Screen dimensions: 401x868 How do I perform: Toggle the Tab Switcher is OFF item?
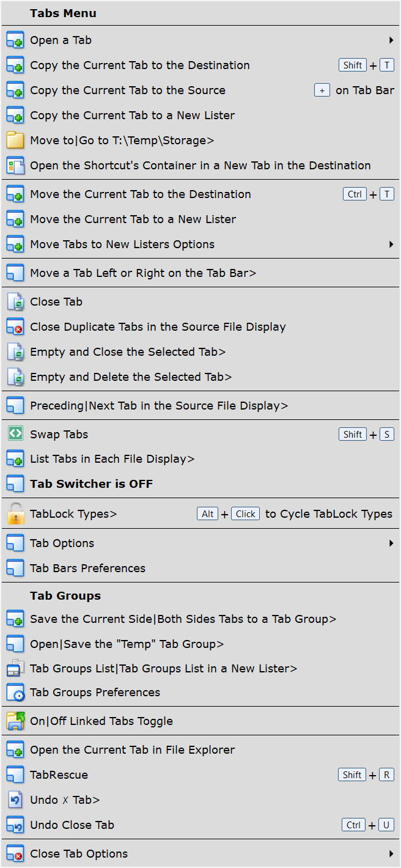point(91,484)
